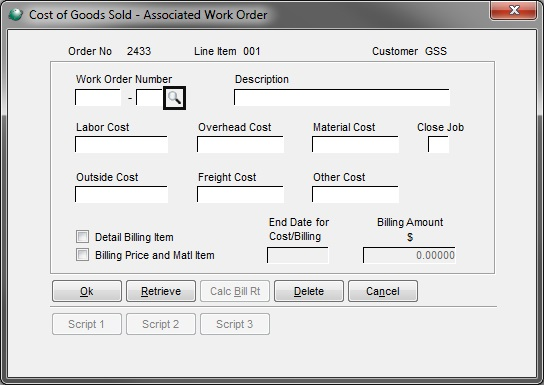Screen dimensions: 544x385
Task: Open the work order lookup magnifier
Action: click(175, 98)
